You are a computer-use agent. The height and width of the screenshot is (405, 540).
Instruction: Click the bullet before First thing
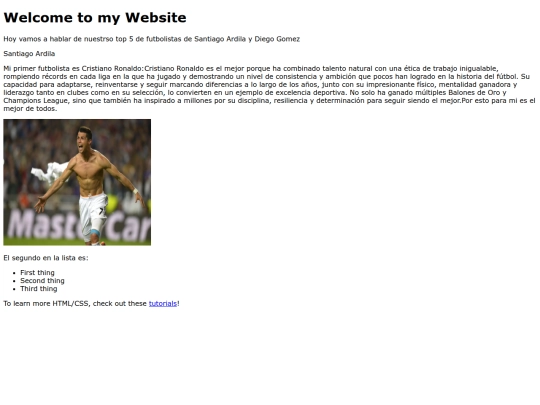(x=14, y=273)
